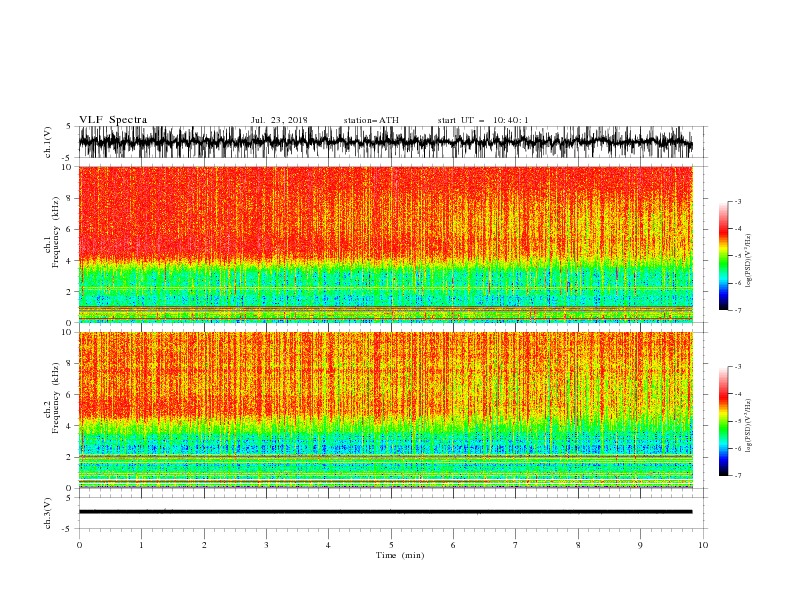The image size is (792, 612).
Task: Click time-axis tick label "3"
Action: pyautogui.click(x=266, y=545)
